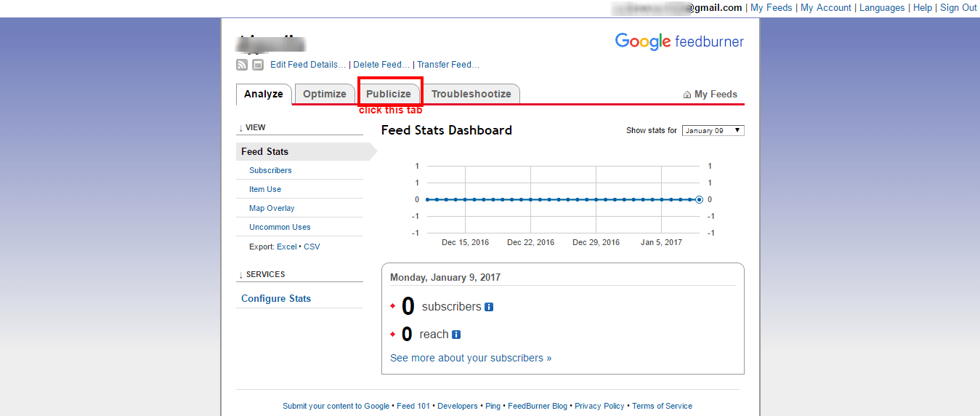Open the Troubleshootize tab
The height and width of the screenshot is (416, 980).
click(x=471, y=94)
